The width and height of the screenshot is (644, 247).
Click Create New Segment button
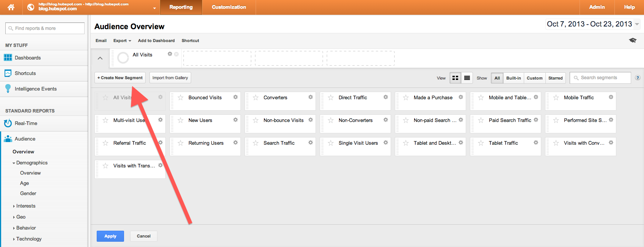[120, 78]
